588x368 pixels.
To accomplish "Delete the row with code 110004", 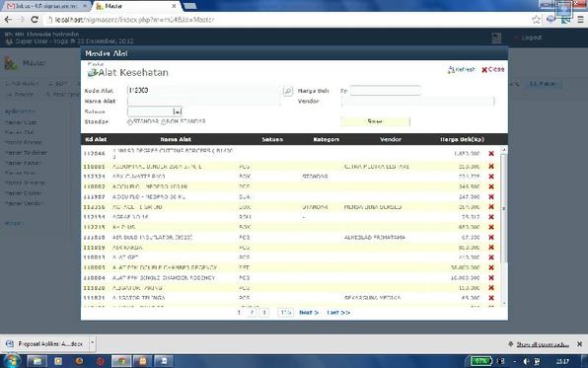I will click(x=491, y=277).
